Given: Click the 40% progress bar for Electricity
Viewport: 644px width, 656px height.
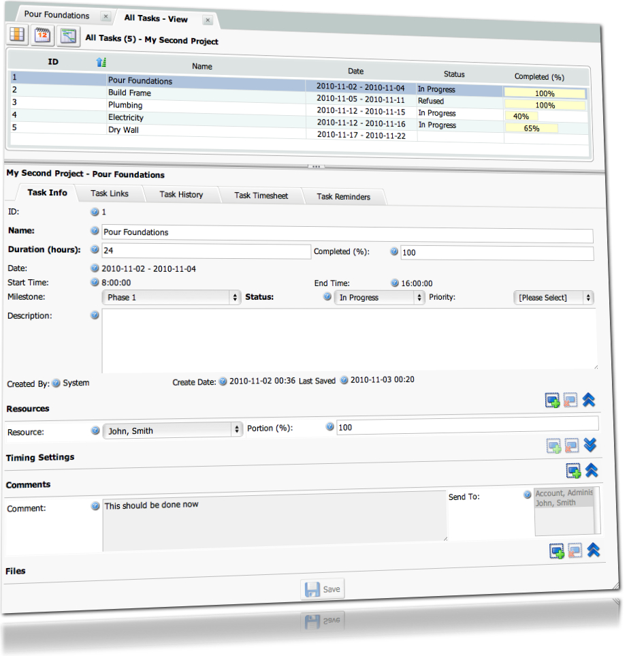Looking at the screenshot, I should point(521,116).
